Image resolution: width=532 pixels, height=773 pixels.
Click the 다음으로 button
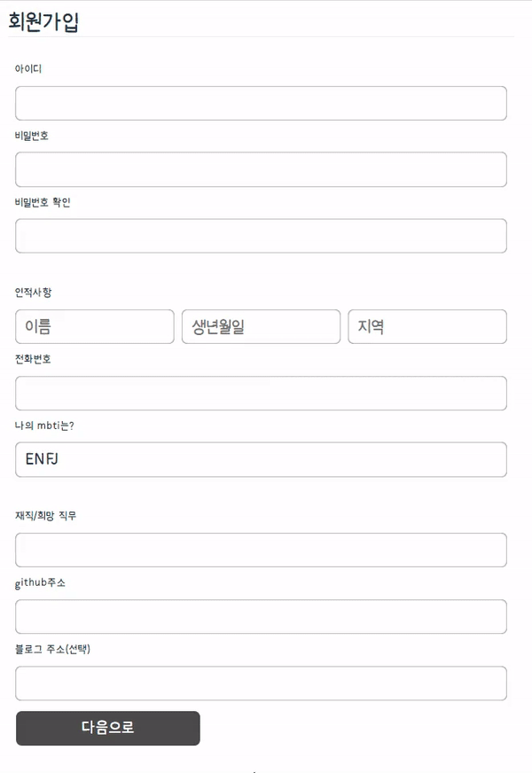coord(108,728)
